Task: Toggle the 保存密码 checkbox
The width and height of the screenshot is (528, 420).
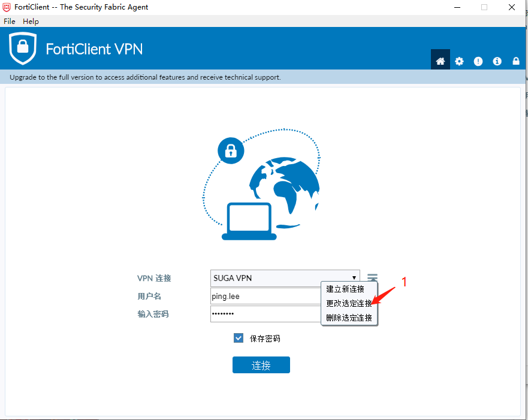Action: click(239, 338)
